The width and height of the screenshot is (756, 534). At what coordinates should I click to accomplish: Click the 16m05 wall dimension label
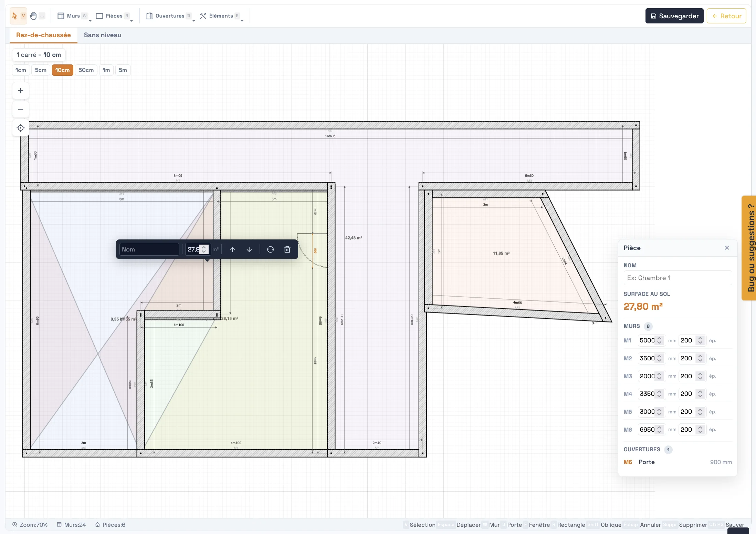pos(330,136)
